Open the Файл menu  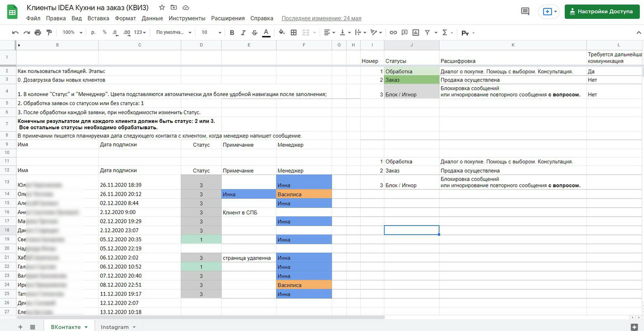coord(33,18)
